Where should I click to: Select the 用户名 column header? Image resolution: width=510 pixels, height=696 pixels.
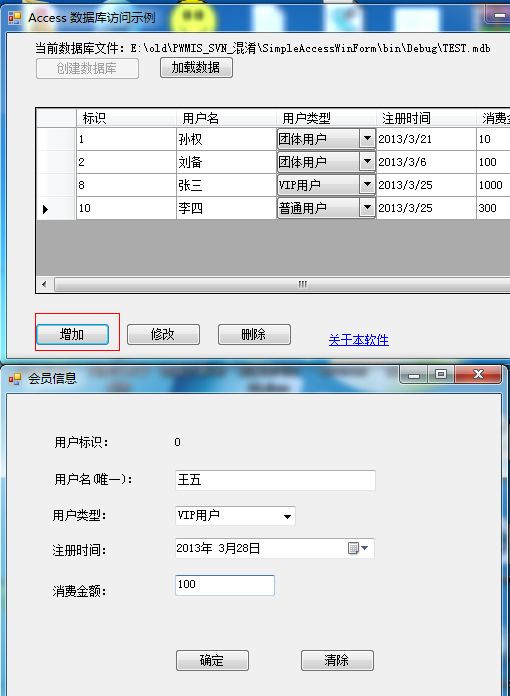point(226,118)
